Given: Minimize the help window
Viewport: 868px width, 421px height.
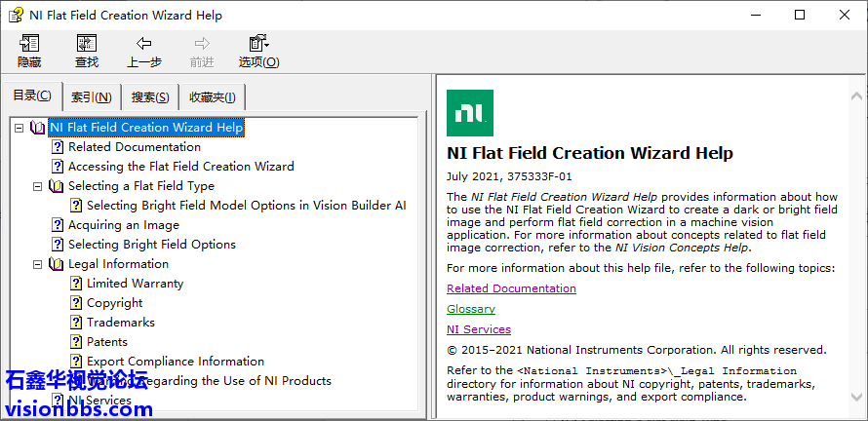Looking at the screenshot, I should 755,15.
